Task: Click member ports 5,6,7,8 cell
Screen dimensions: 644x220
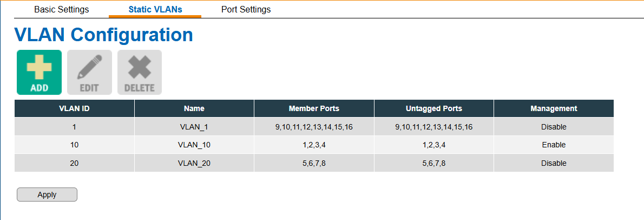Action: (x=314, y=163)
